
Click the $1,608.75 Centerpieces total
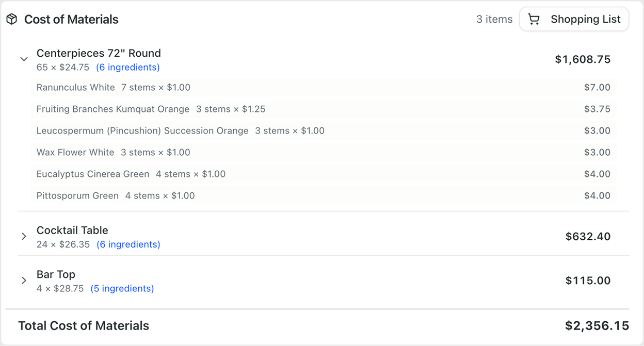click(583, 59)
